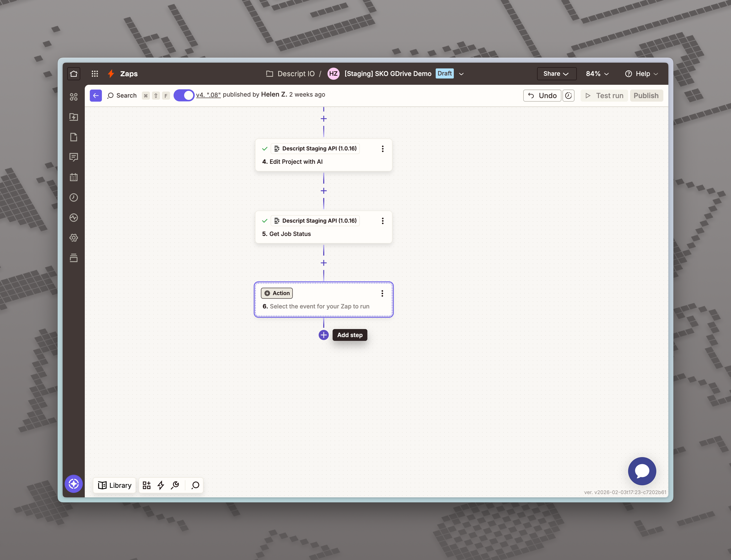The image size is (731, 560).
Task: Open the 84% zoom level dropdown
Action: (597, 74)
